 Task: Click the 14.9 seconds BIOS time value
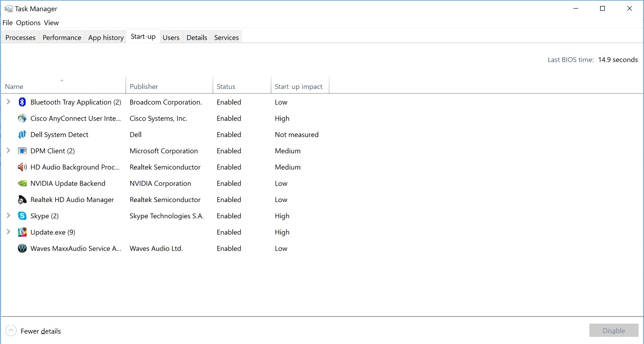pos(618,60)
